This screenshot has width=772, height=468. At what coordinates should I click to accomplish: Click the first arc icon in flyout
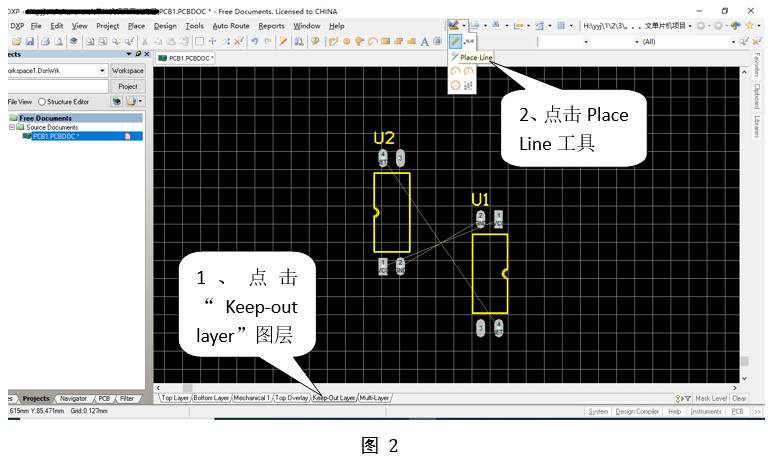tap(455, 71)
